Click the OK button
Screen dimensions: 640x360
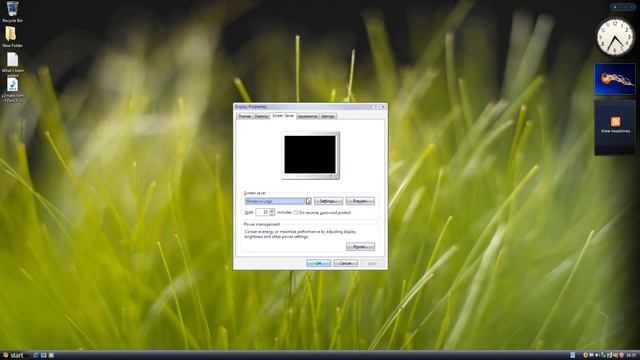(318, 263)
